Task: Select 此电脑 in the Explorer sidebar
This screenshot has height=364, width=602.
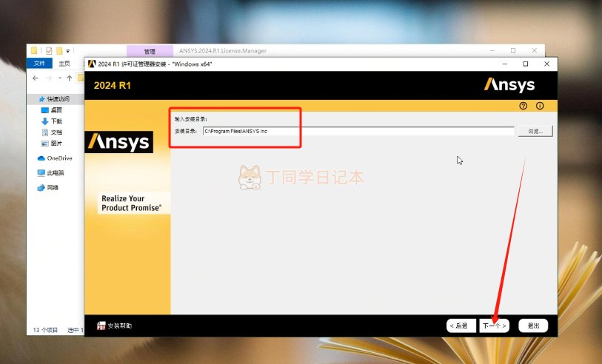Action: pos(50,173)
